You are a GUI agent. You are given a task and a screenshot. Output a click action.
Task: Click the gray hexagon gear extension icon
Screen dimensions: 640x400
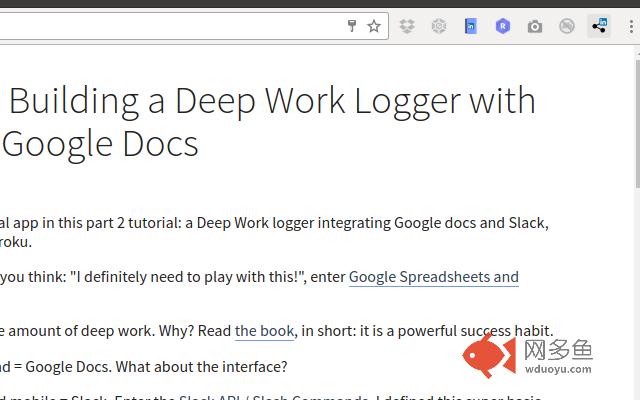click(438, 27)
